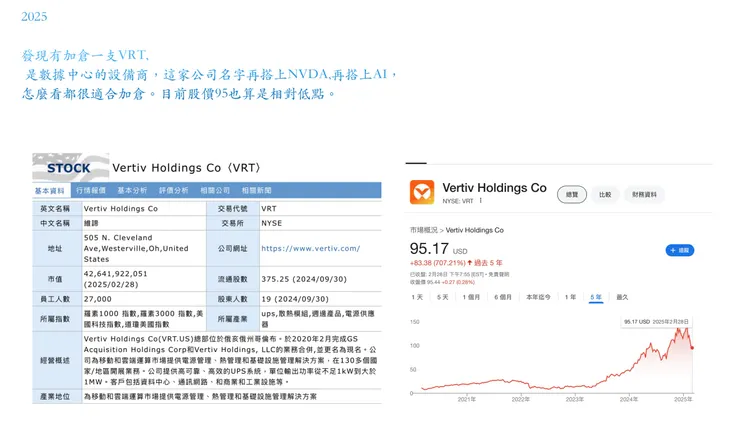Click the 英文名稱 row label
The height and width of the screenshot is (429, 740).
55,208
